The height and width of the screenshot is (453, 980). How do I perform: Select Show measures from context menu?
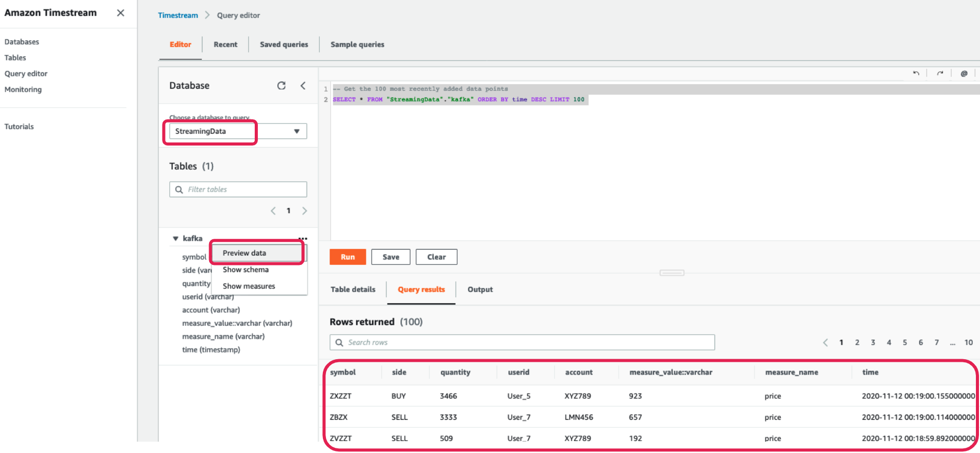(259, 286)
